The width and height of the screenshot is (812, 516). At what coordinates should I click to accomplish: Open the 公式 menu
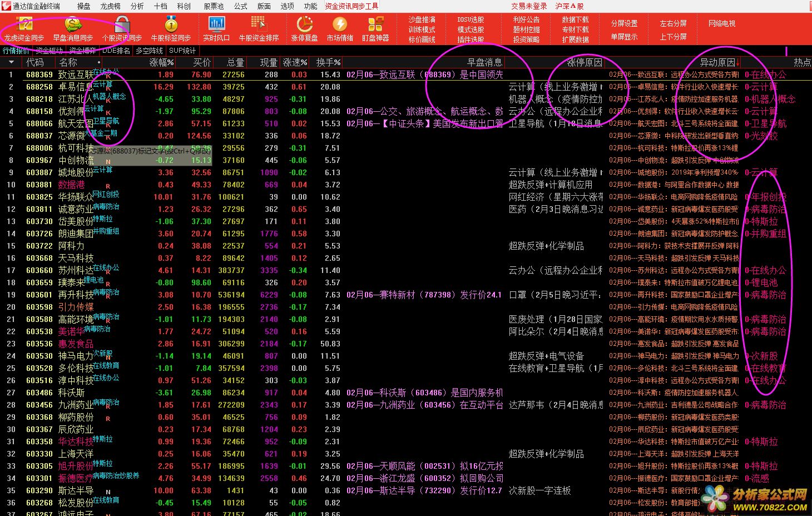[240, 6]
